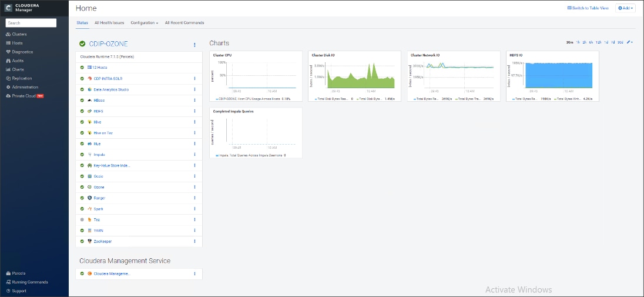This screenshot has height=297, width=644.
Task: Click the Cloudera Manager logo icon
Action: [x=8, y=8]
